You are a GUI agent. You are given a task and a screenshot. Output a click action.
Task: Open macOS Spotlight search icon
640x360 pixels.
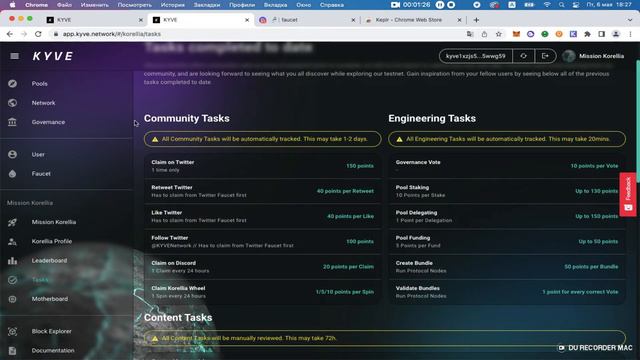coord(562,5)
